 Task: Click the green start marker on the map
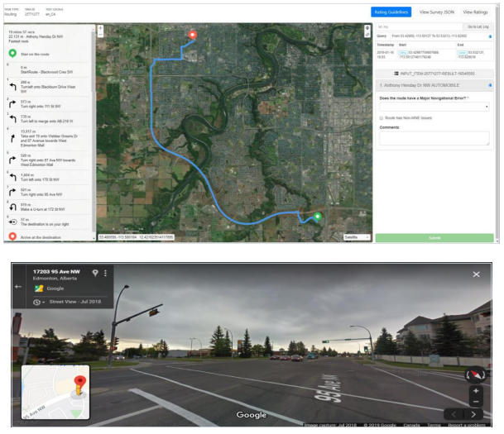pyautogui.click(x=317, y=217)
